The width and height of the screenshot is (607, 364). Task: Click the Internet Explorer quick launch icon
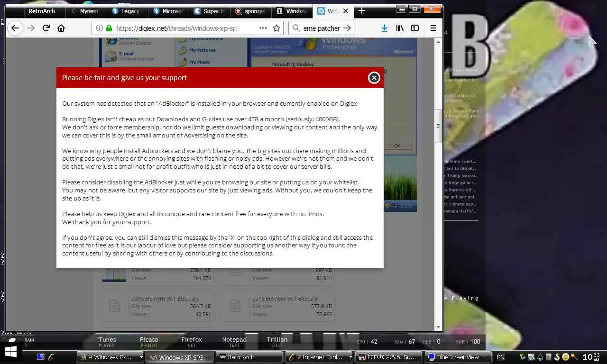(x=51, y=357)
